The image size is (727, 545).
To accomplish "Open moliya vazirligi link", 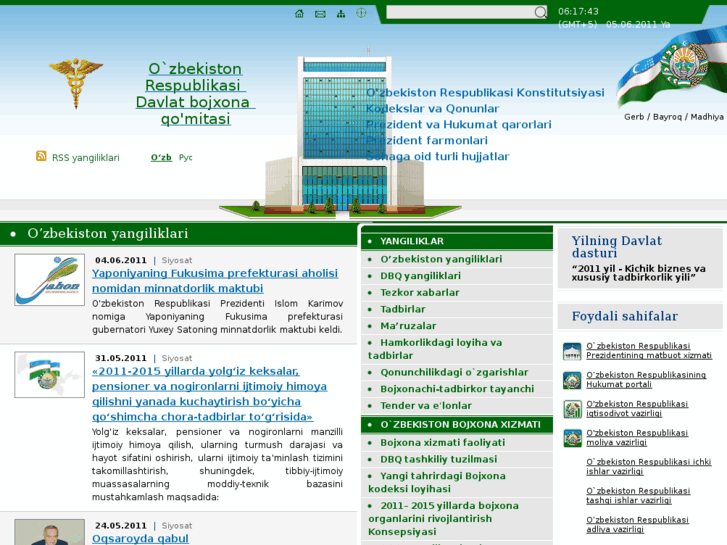I will coord(637,437).
